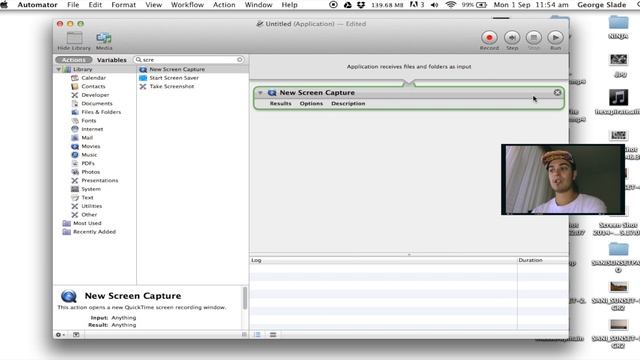640x360 pixels.
Task: Select Photos category in library
Action: point(90,172)
